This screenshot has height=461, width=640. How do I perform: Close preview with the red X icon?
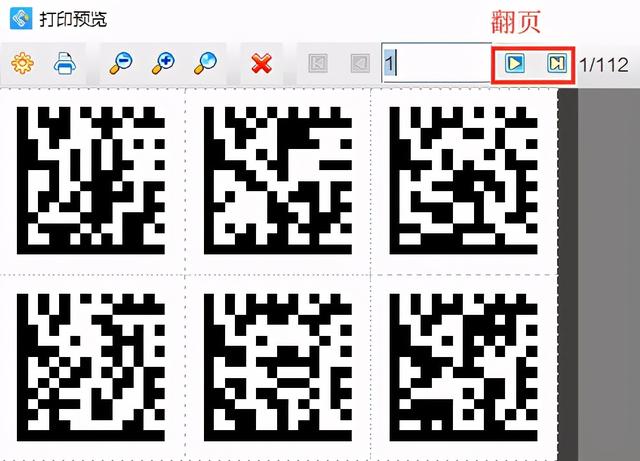261,64
